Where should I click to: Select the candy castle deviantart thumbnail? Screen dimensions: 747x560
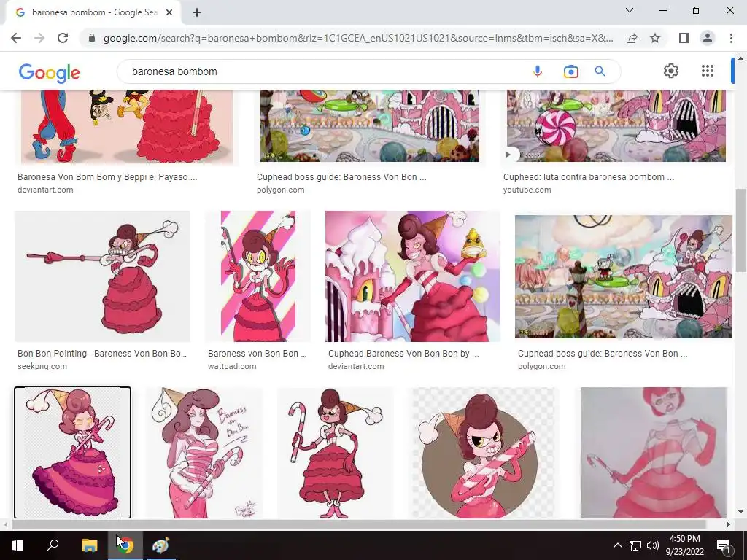tap(413, 276)
